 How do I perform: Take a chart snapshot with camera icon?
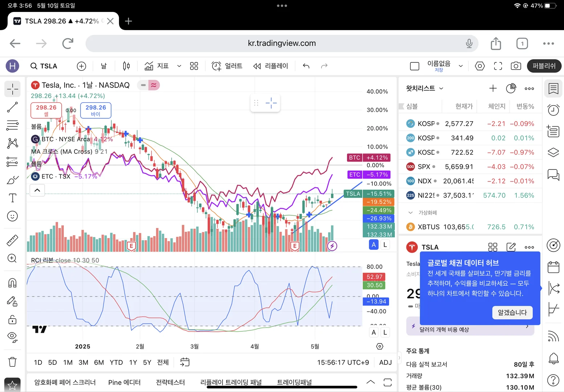[516, 66]
